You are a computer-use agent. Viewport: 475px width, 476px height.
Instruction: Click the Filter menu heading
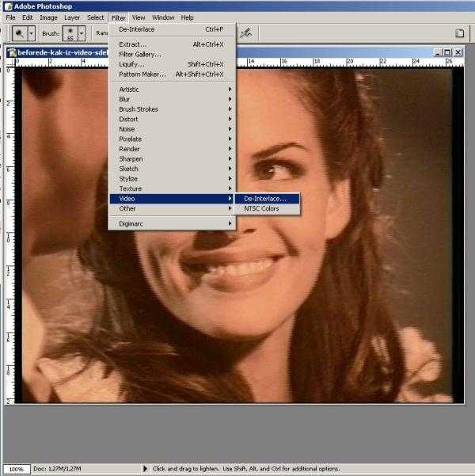[x=119, y=18]
